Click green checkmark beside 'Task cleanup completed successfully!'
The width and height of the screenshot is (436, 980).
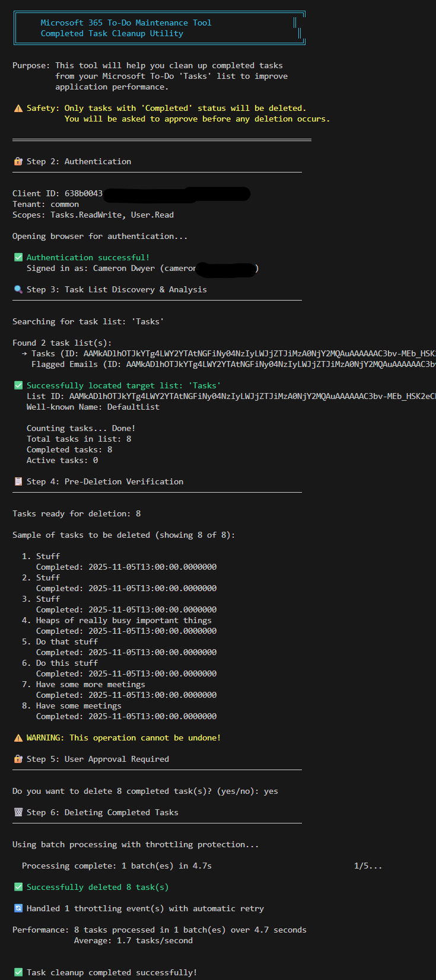(x=18, y=973)
